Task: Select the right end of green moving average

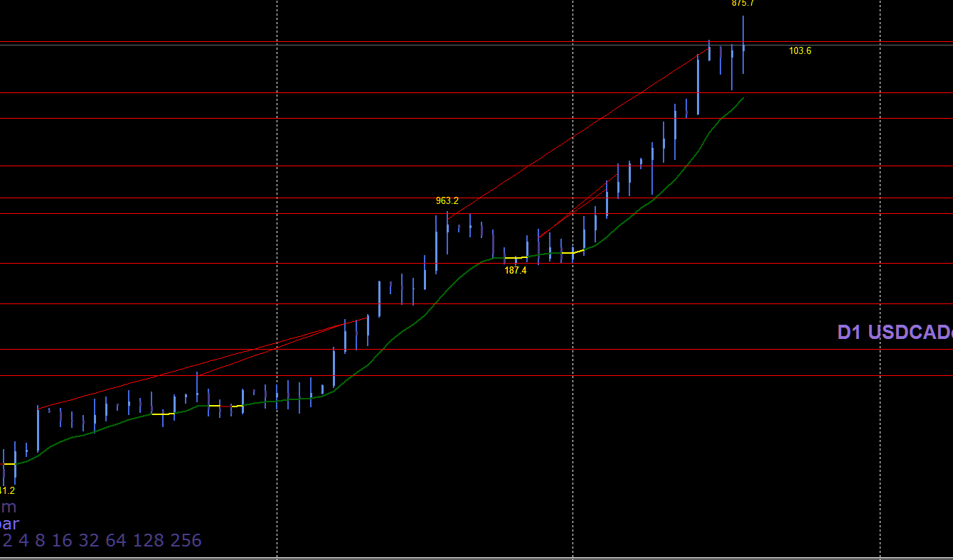Action: [742, 99]
